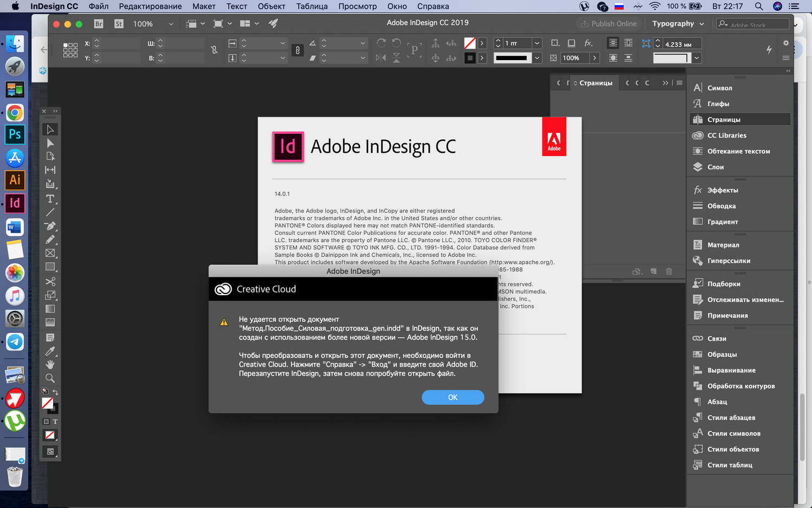812x508 pixels.
Task: Click the reference point locator grid
Action: coord(70,50)
